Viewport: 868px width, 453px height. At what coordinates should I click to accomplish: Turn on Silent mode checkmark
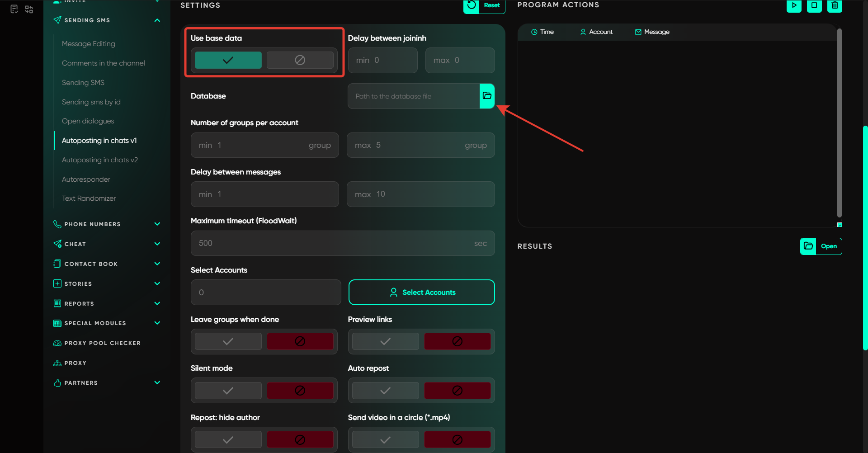click(228, 391)
